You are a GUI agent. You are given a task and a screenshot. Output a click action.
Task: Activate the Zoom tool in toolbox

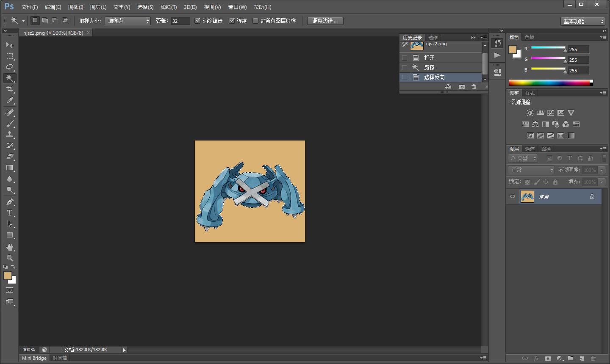(x=10, y=258)
